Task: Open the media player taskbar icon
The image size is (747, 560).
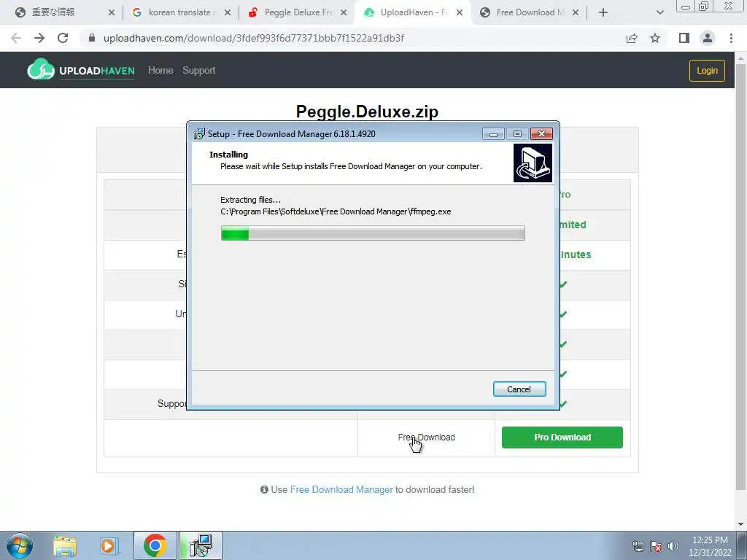Action: coord(109,545)
